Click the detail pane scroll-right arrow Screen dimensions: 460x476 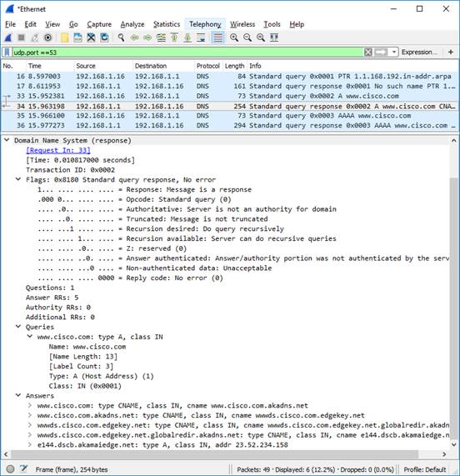click(444, 454)
